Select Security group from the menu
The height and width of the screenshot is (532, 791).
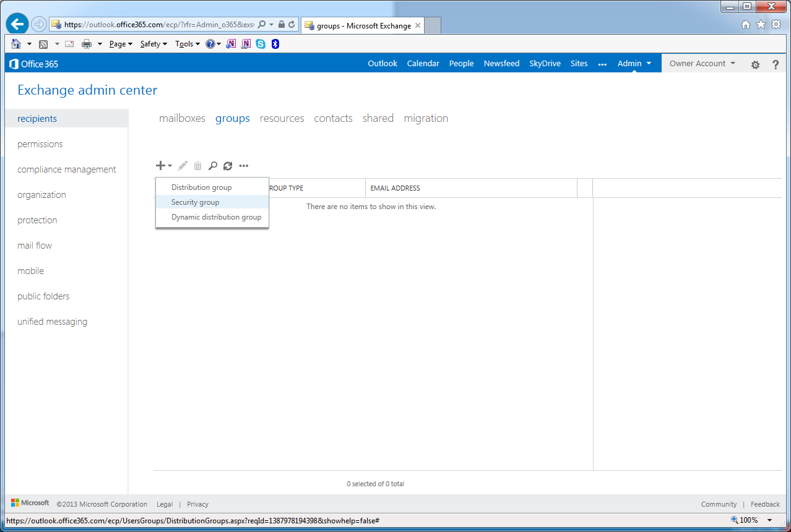[195, 202]
